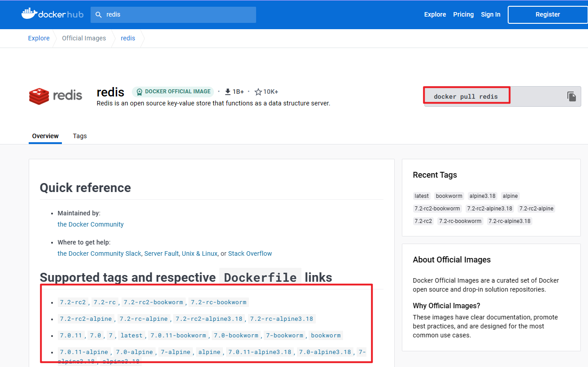Open the 7.2-rc-alpine3.18 link in supported tags

click(282, 319)
